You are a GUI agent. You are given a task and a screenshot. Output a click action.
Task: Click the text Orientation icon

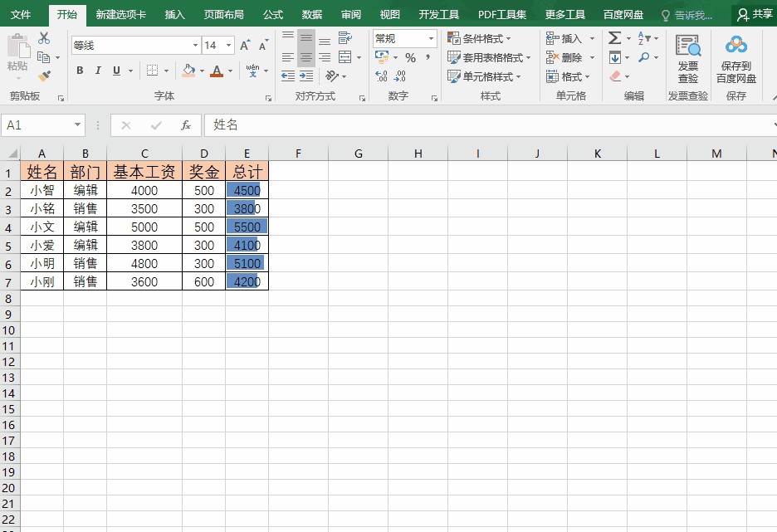coord(331,76)
